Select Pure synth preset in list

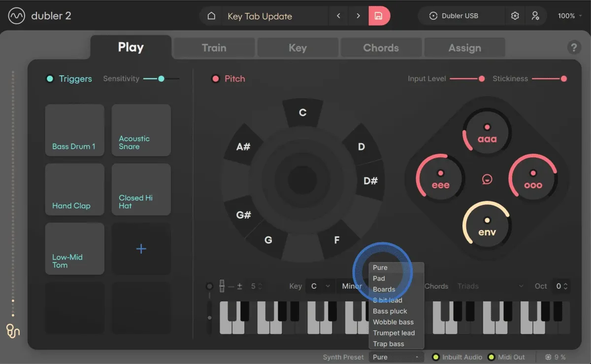(396, 267)
